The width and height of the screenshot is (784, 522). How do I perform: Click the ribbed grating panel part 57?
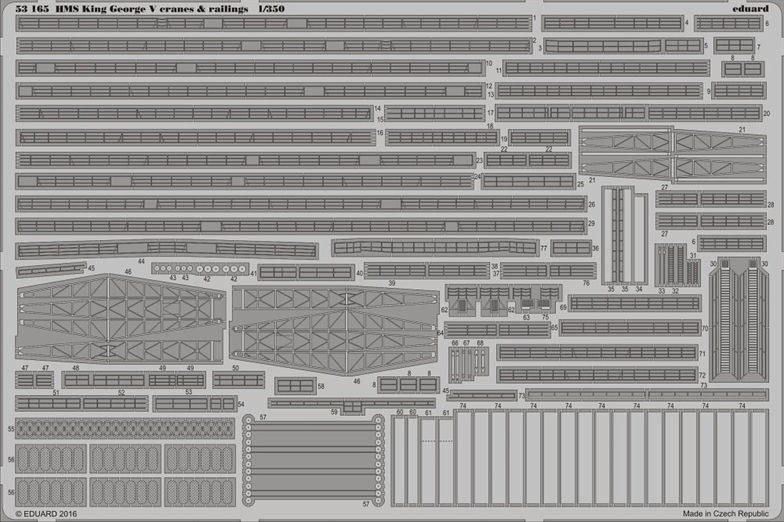[311, 460]
